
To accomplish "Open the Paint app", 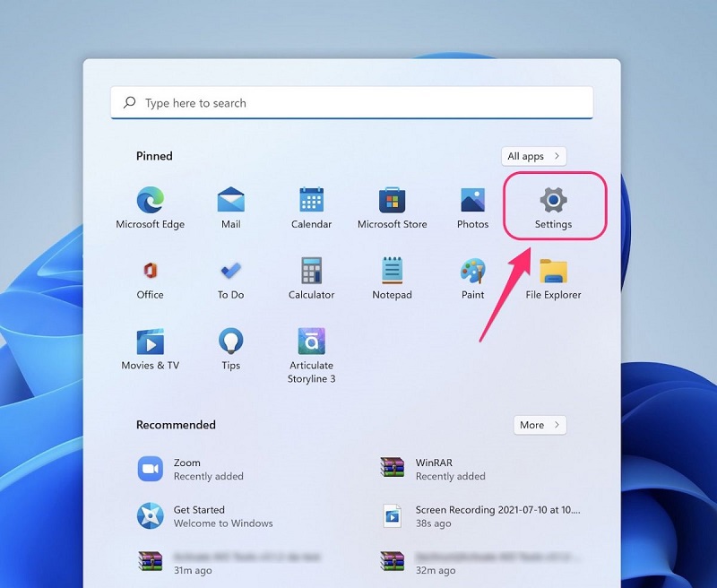I will click(x=472, y=279).
